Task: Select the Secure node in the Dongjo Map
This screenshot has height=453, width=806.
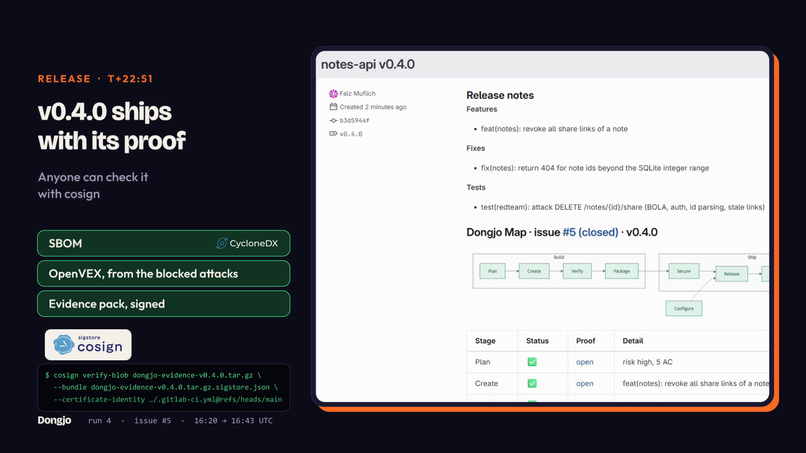Action: click(684, 271)
